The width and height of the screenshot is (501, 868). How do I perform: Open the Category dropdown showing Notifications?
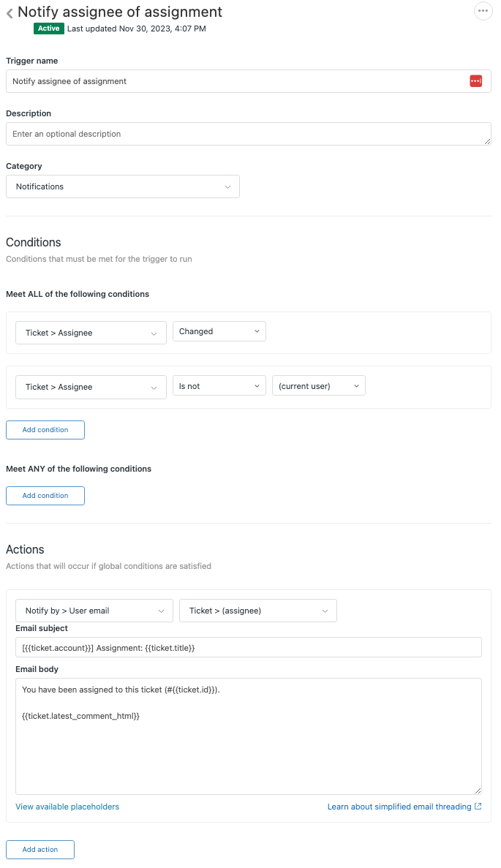click(x=122, y=186)
